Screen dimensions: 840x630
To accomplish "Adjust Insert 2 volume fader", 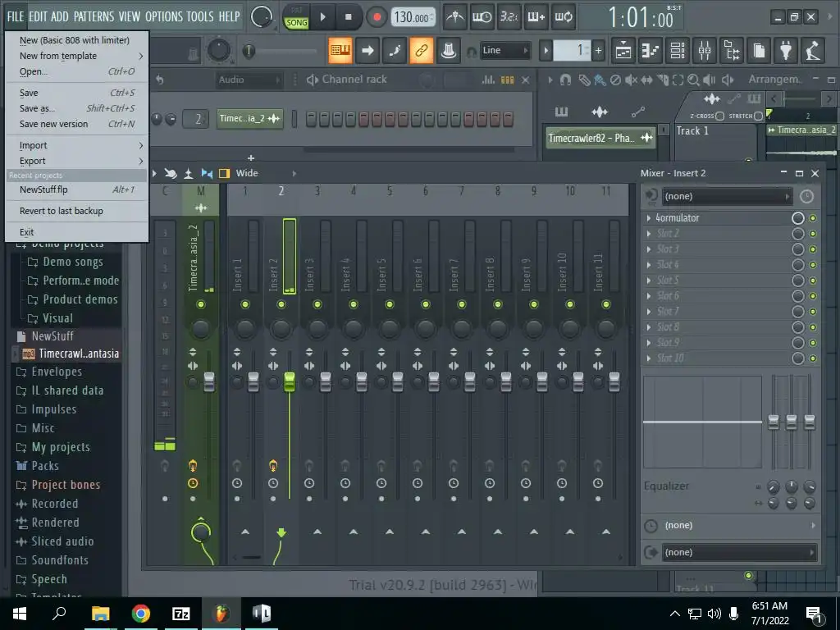I will [290, 382].
